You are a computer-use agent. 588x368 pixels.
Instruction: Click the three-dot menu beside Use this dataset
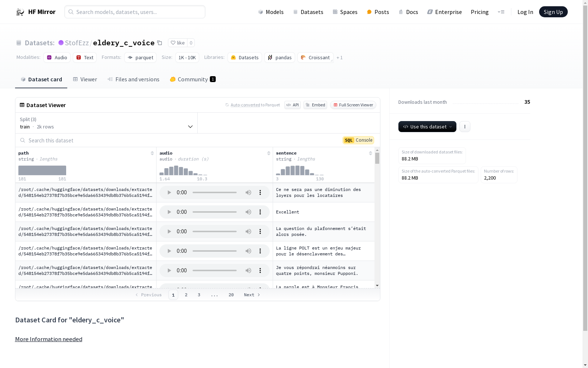point(465,127)
